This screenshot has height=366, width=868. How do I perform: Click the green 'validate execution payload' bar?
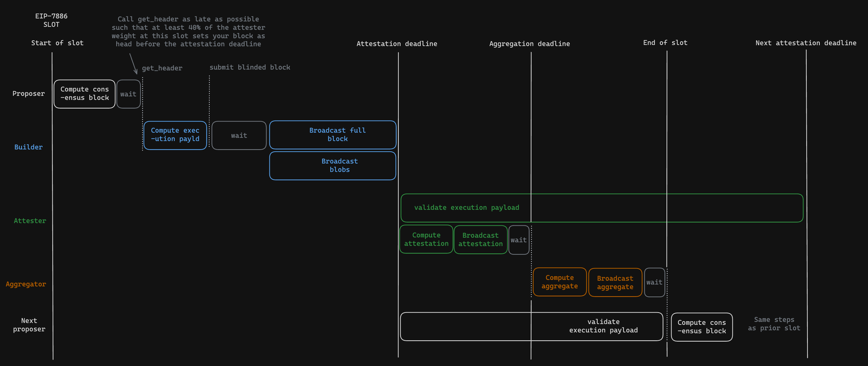click(602, 208)
